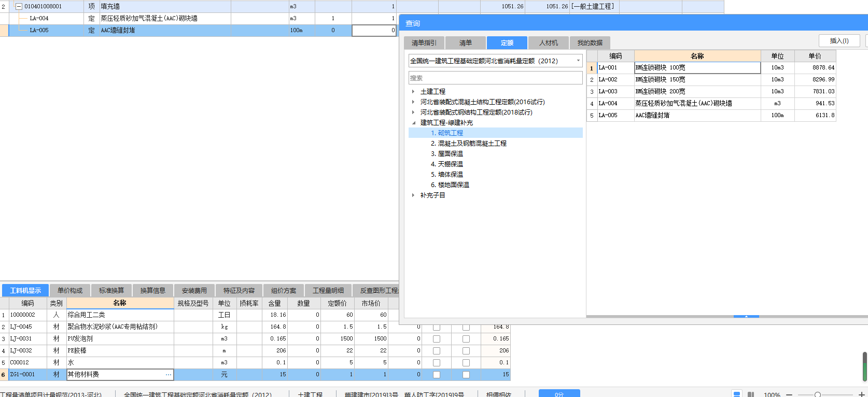Open the 组价方案 tab
868x397 pixels.
pos(284,291)
